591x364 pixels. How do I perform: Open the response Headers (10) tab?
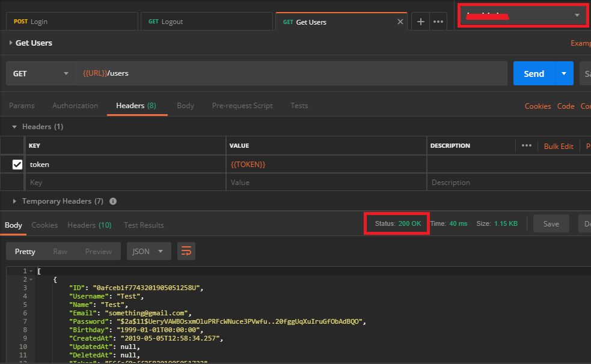90,225
